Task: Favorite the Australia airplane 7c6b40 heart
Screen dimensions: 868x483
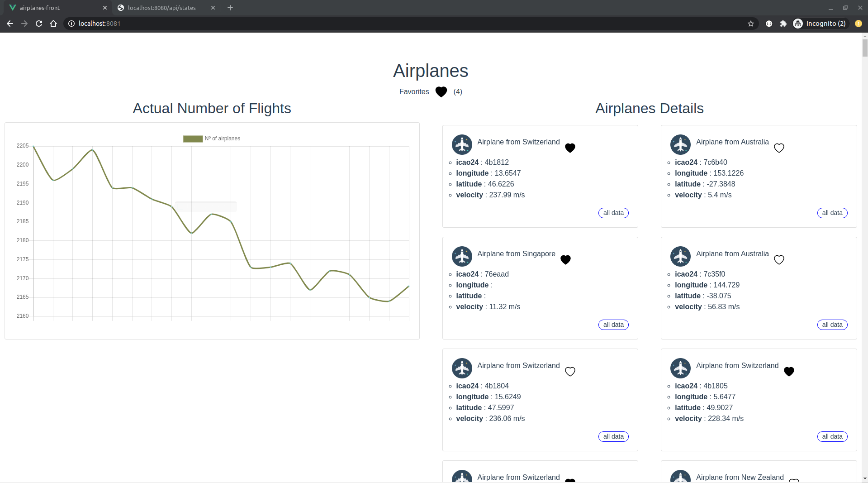Action: (779, 148)
